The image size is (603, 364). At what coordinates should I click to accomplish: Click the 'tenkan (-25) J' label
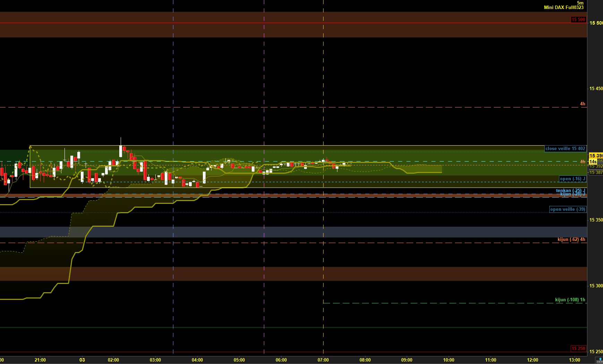571,190
